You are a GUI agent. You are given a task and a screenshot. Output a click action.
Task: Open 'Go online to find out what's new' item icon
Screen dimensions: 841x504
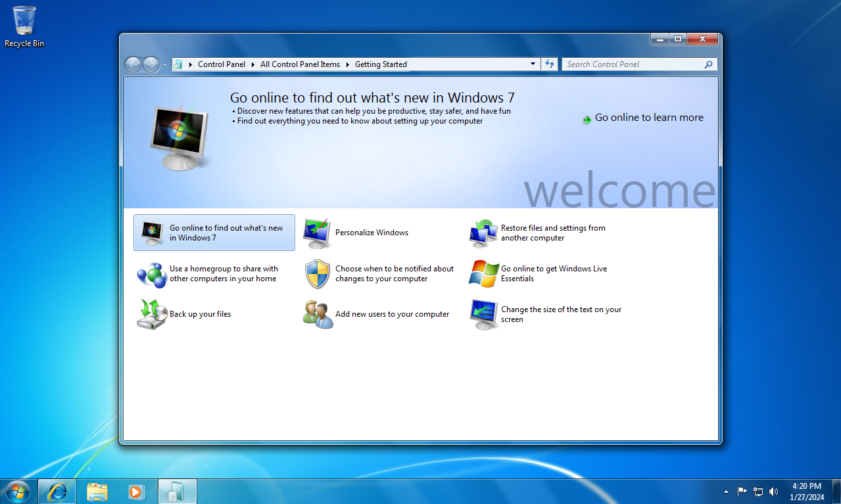[x=152, y=233]
